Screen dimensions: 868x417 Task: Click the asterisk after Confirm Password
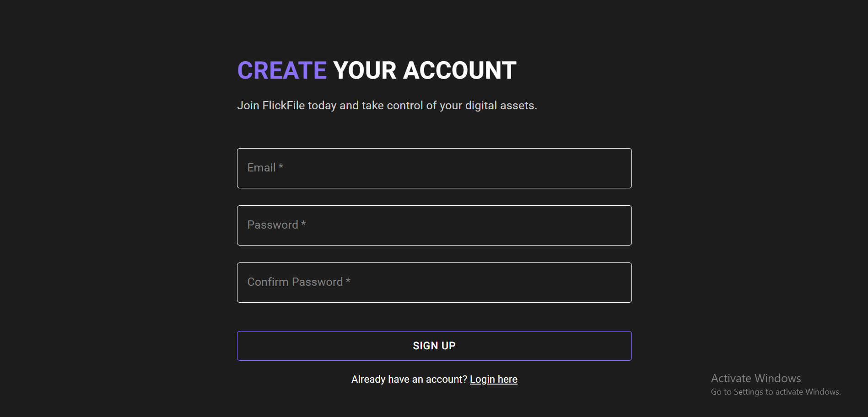pyautogui.click(x=348, y=281)
